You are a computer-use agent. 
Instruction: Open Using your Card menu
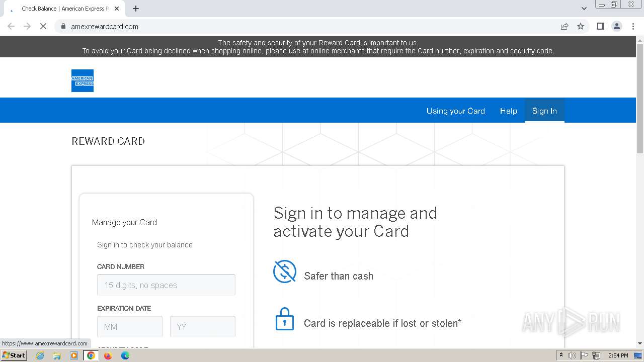(456, 111)
